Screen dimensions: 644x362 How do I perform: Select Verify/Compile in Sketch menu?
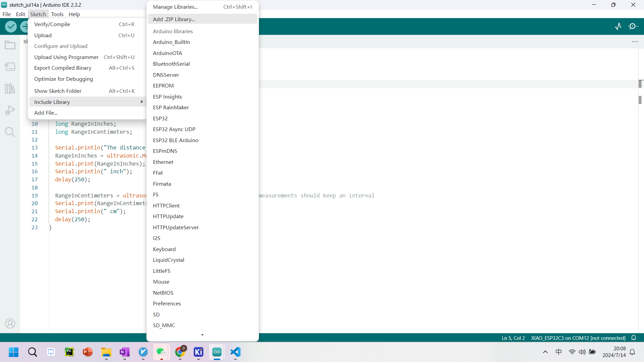(x=87, y=24)
